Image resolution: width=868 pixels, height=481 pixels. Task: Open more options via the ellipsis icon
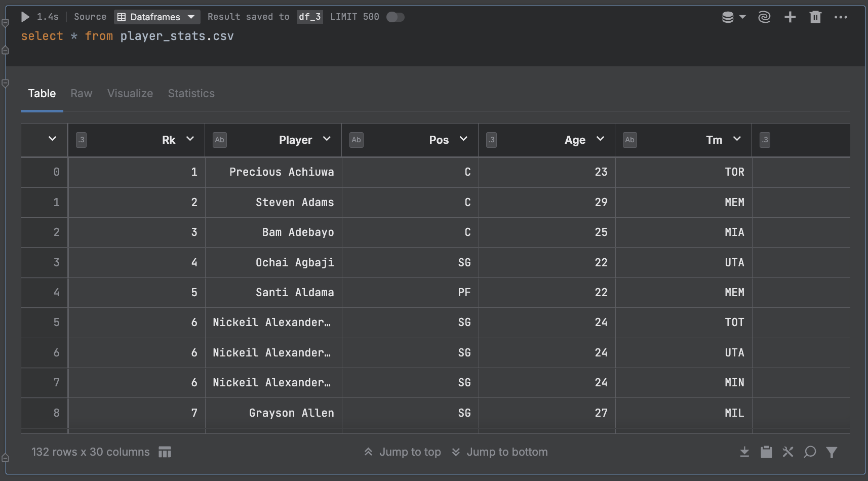[x=841, y=17]
